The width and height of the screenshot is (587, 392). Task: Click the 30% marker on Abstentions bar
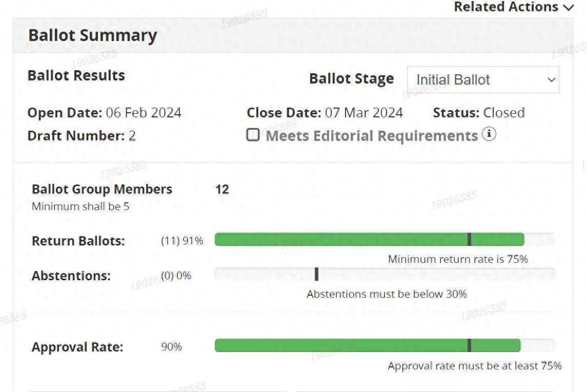(x=316, y=274)
